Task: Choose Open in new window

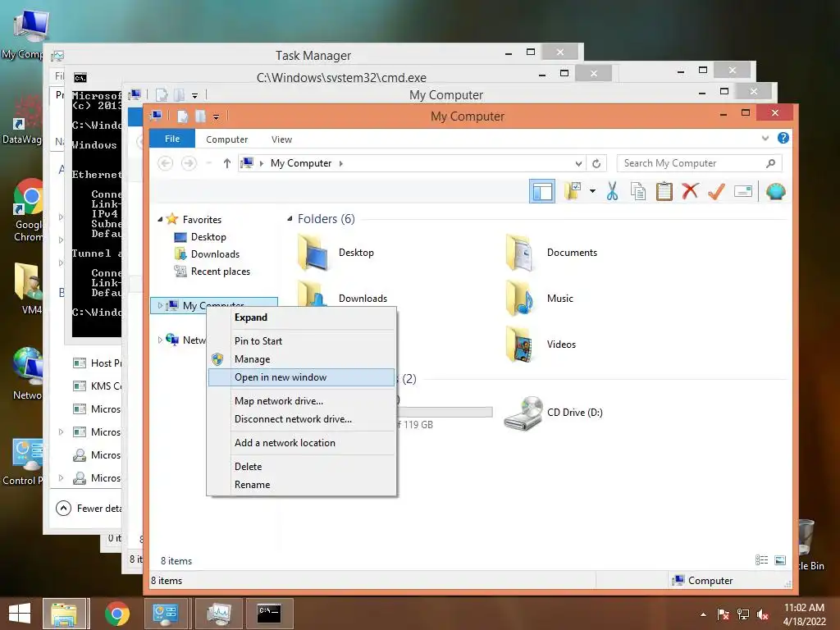Action: click(x=302, y=377)
